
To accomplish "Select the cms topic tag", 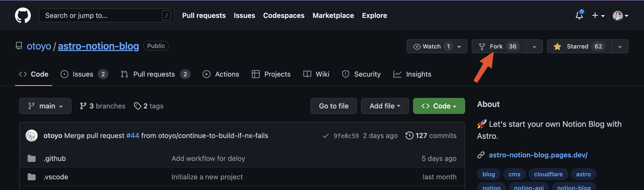I will point(514,174).
